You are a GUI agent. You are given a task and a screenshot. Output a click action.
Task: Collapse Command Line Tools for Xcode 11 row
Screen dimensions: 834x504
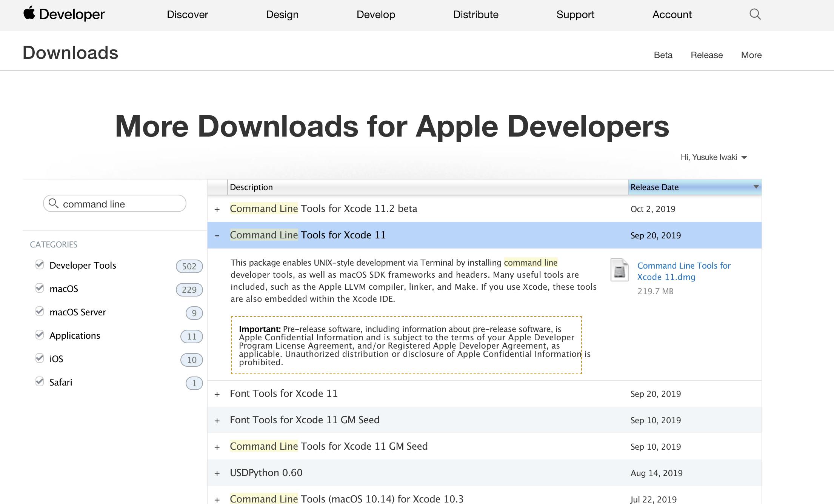pyautogui.click(x=217, y=236)
